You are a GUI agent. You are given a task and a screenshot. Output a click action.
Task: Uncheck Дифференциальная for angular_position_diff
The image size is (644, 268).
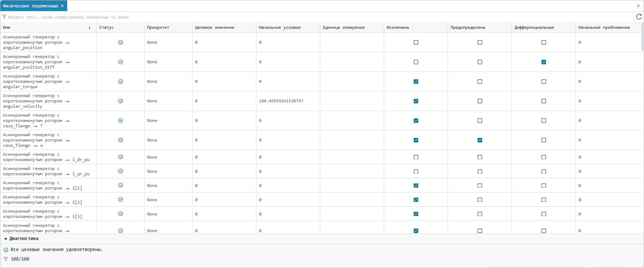(x=544, y=62)
